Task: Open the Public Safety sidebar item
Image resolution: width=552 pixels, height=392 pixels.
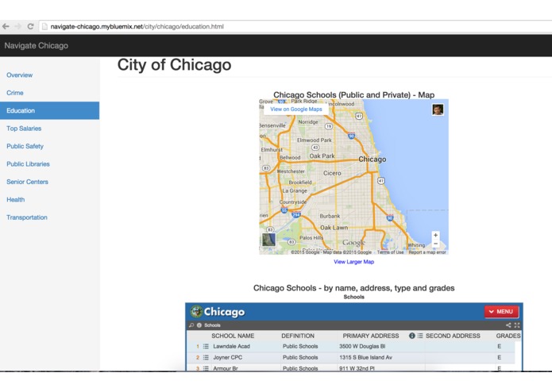Action: click(x=25, y=146)
